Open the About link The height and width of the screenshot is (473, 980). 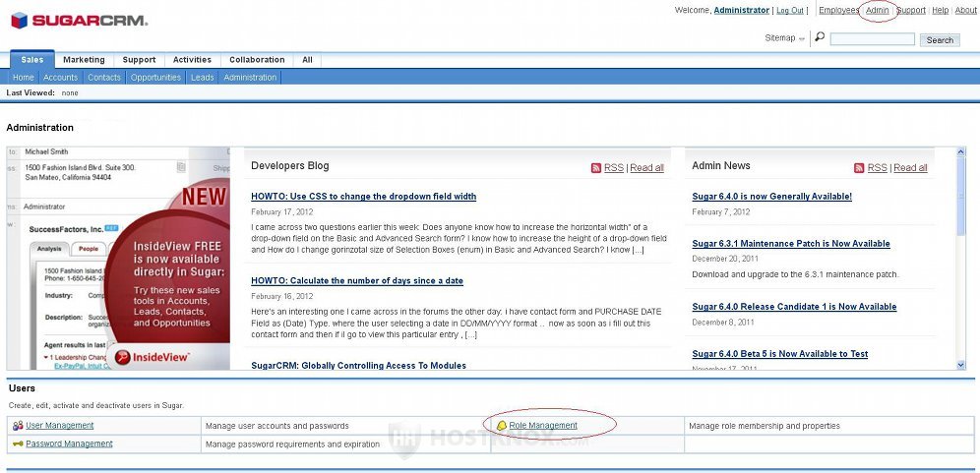[x=965, y=10]
